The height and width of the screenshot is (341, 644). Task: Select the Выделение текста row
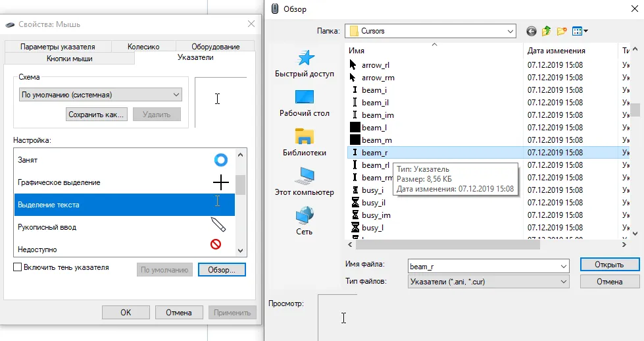click(124, 205)
